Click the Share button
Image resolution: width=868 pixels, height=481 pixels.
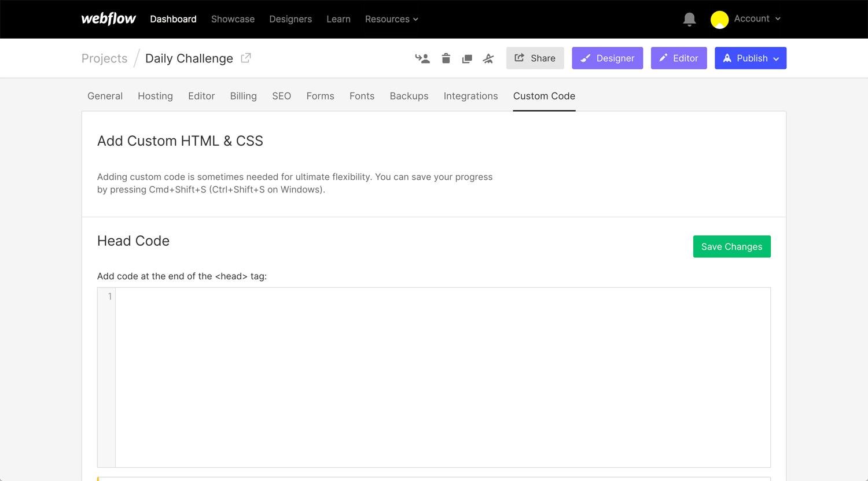click(x=535, y=58)
